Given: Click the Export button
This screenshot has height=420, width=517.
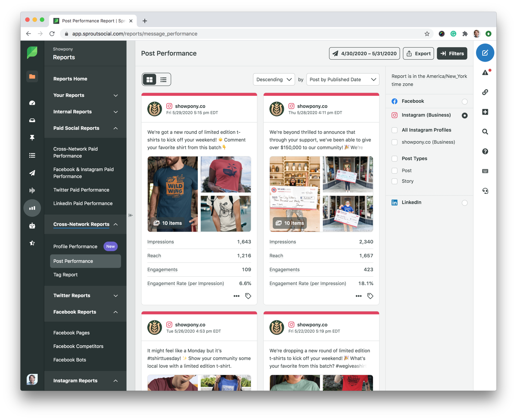Looking at the screenshot, I should (x=418, y=53).
